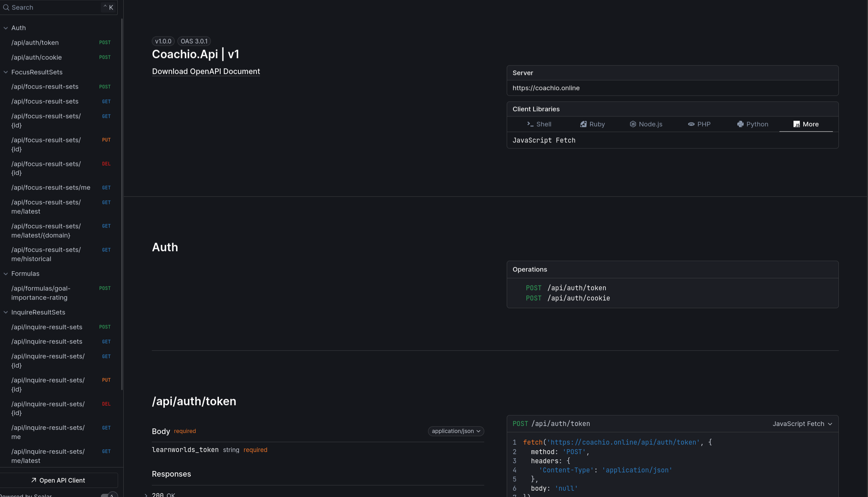The height and width of the screenshot is (497, 868).
Task: Switch to the Node.js client library
Action: (646, 124)
